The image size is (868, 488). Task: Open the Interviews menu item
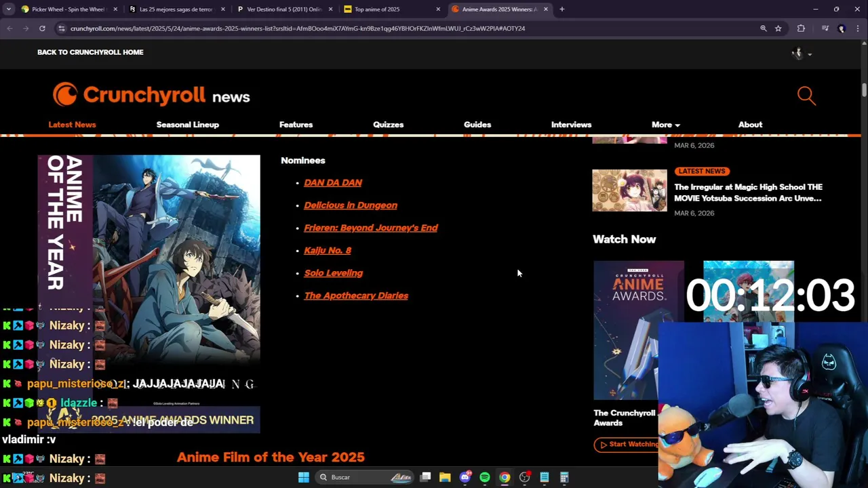tap(571, 125)
